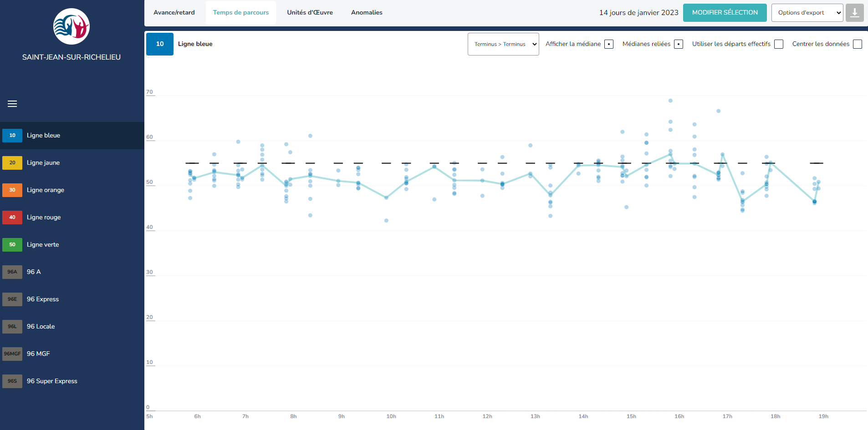Click the lowest data point near 10h
Screen dimensions: 868x430
(x=386, y=221)
